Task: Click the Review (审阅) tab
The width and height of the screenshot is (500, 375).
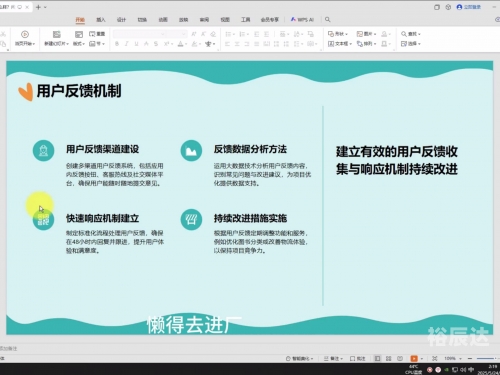Action: (x=204, y=20)
